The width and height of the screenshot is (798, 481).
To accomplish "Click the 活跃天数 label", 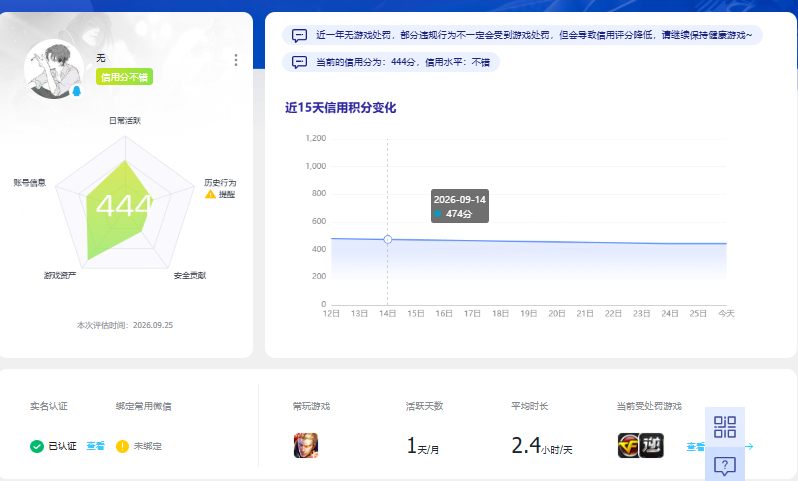I will (x=424, y=406).
